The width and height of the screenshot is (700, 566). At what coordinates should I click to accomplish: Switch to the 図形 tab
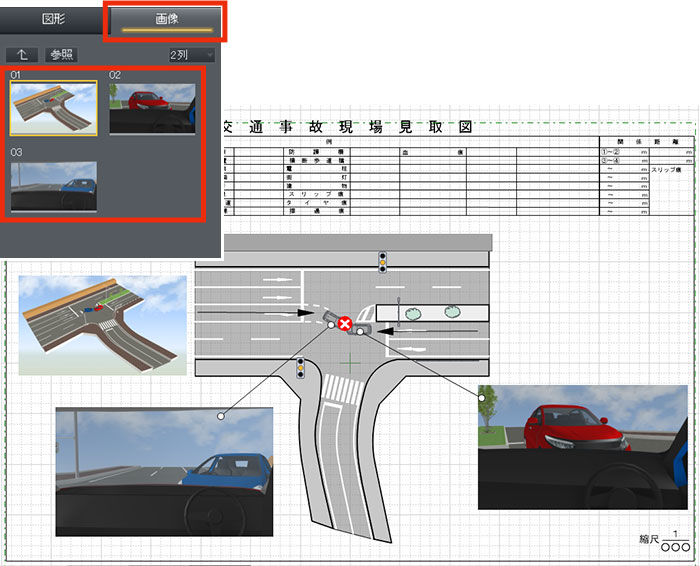click(x=54, y=20)
